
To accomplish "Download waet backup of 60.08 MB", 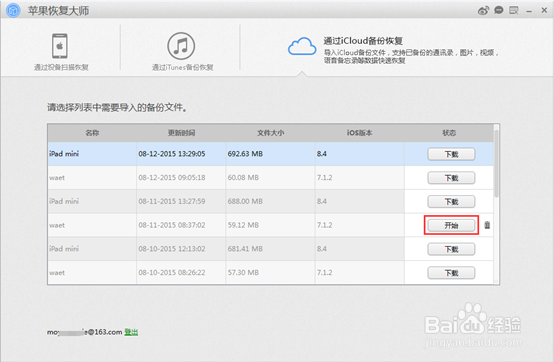I will 451,178.
